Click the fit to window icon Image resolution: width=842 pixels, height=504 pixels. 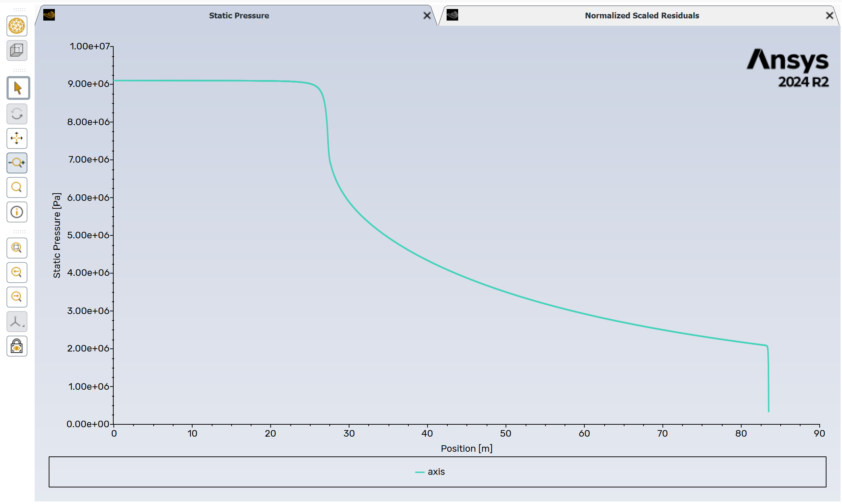point(17,248)
